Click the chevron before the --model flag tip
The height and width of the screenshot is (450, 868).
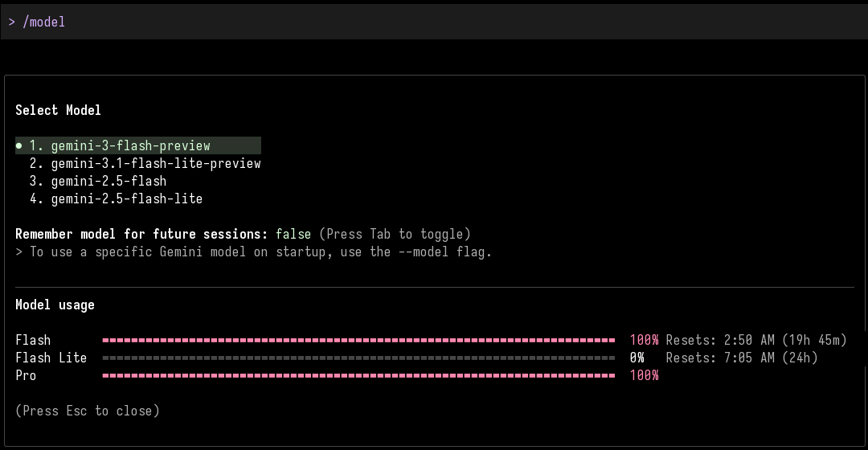tap(18, 252)
